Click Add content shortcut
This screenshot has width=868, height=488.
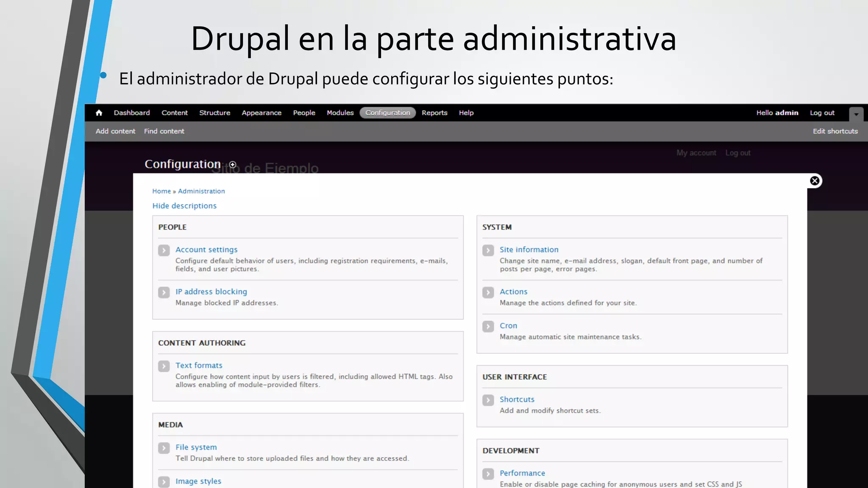(115, 131)
